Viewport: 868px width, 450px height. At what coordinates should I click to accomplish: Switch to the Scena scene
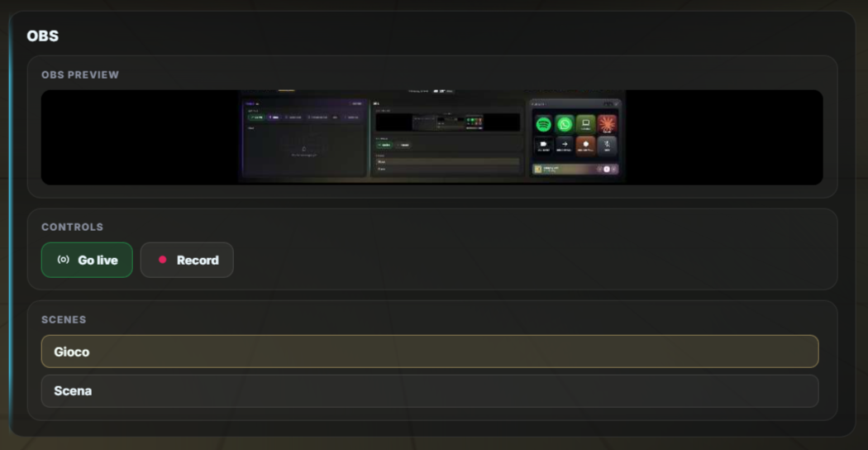coord(430,390)
